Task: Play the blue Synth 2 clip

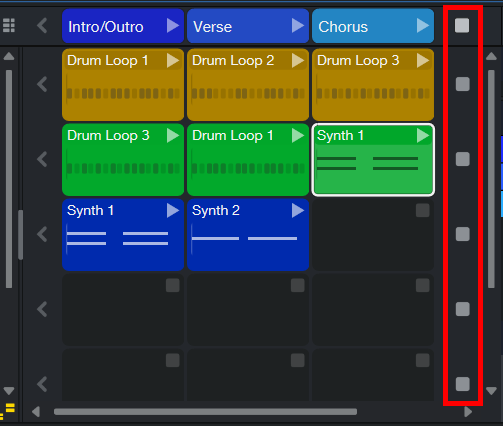Action: pyautogui.click(x=298, y=211)
